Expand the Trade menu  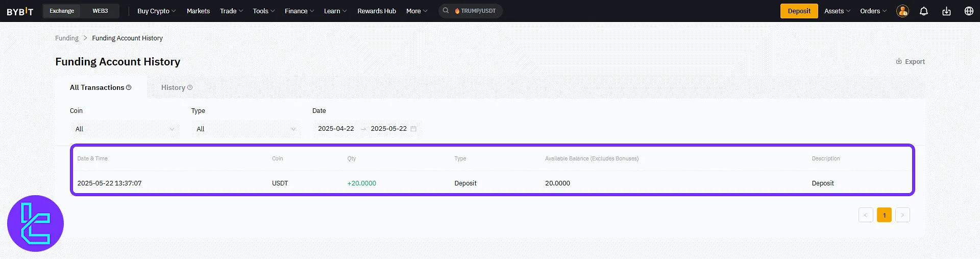[x=231, y=11]
